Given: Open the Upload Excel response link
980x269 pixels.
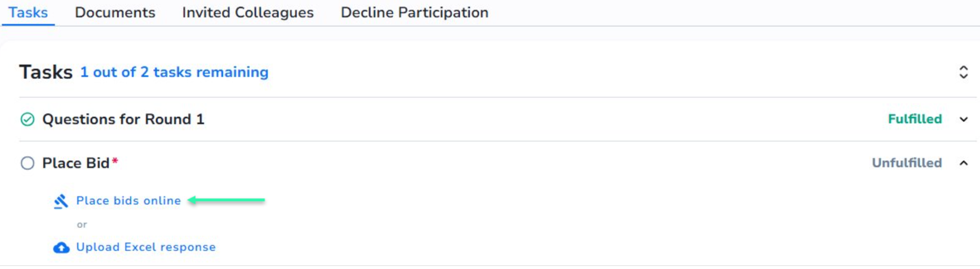Looking at the screenshot, I should point(146,247).
